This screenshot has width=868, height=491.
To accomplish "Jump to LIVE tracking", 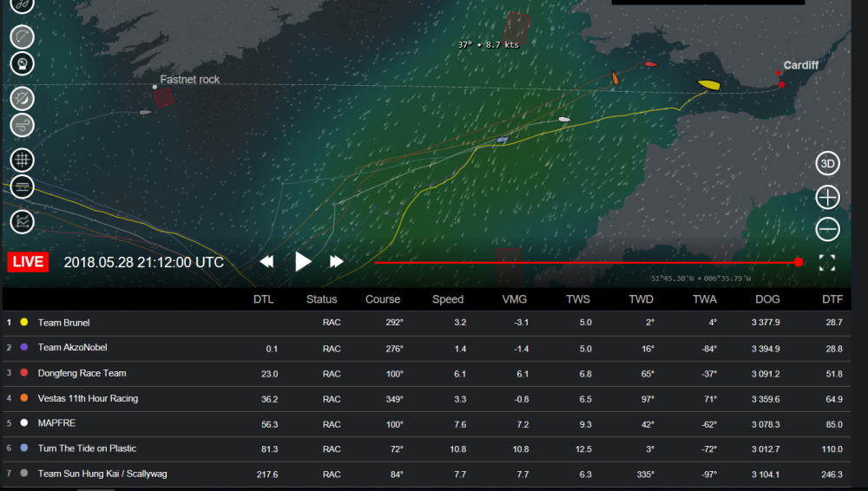I will tap(28, 262).
